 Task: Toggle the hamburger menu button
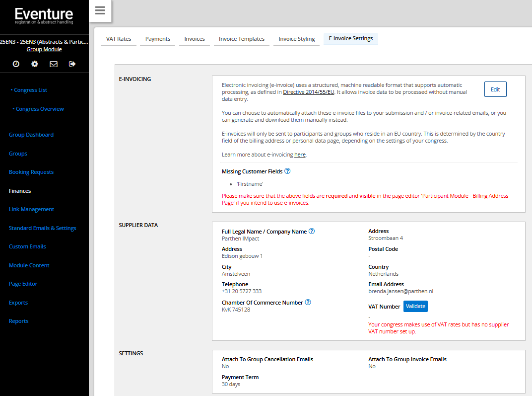pos(100,11)
